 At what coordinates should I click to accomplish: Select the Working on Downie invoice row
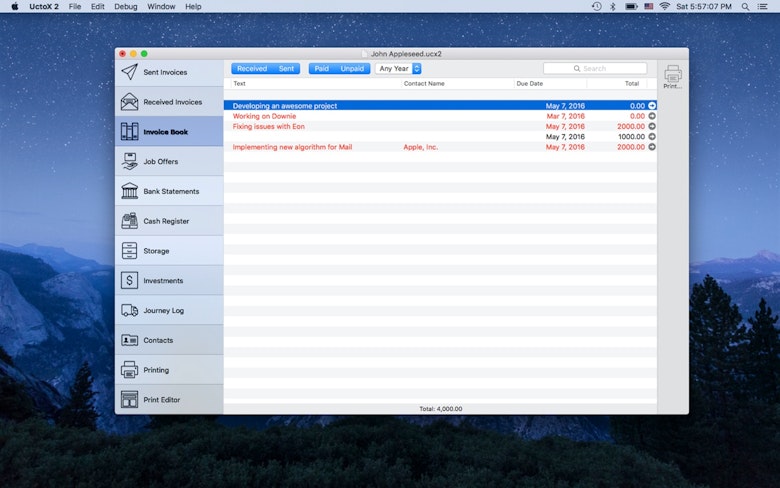tap(440, 116)
